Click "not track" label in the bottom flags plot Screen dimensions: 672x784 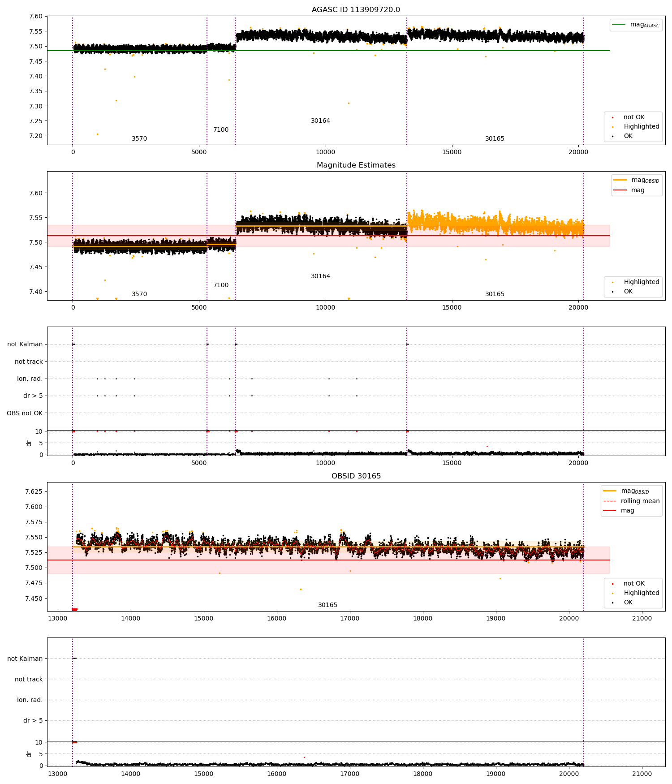coord(29,680)
